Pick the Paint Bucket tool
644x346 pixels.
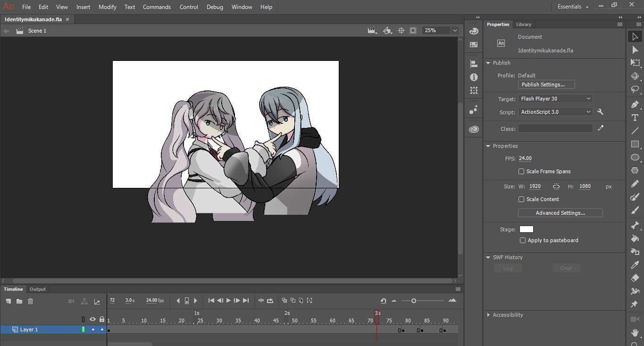tap(635, 238)
